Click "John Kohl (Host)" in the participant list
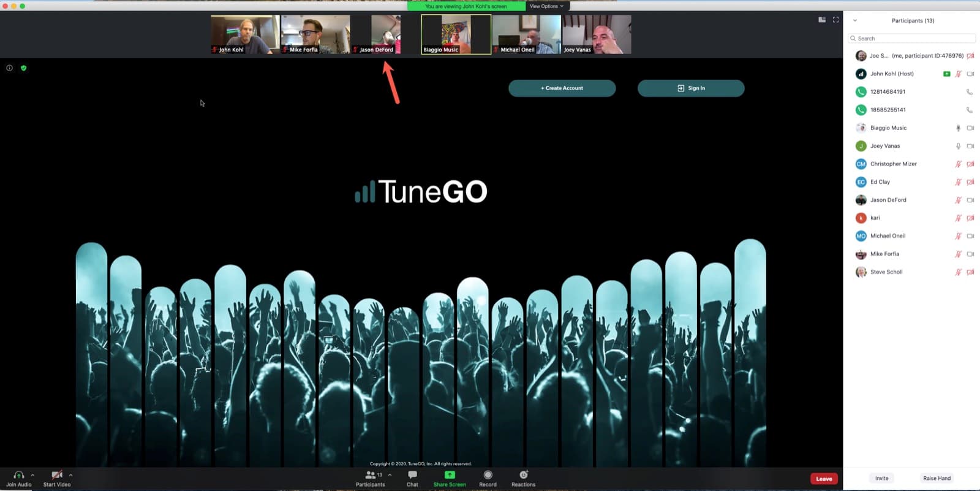The width and height of the screenshot is (980, 491). pyautogui.click(x=892, y=74)
